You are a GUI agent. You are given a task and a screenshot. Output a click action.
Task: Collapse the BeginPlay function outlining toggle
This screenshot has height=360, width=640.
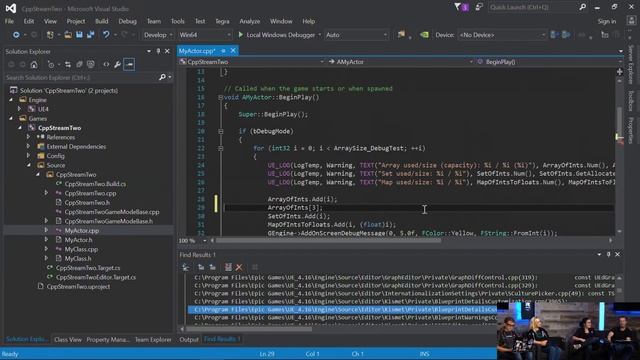[x=220, y=98]
